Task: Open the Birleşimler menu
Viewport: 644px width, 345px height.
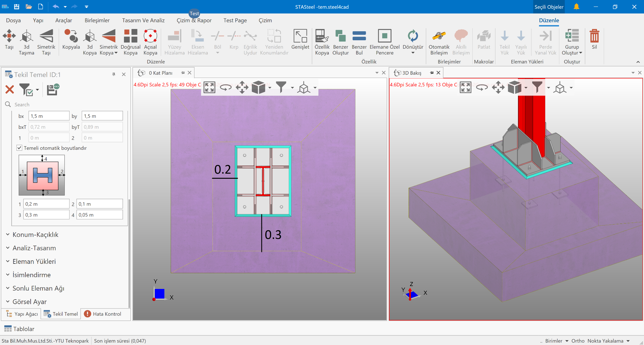Action: [x=97, y=20]
